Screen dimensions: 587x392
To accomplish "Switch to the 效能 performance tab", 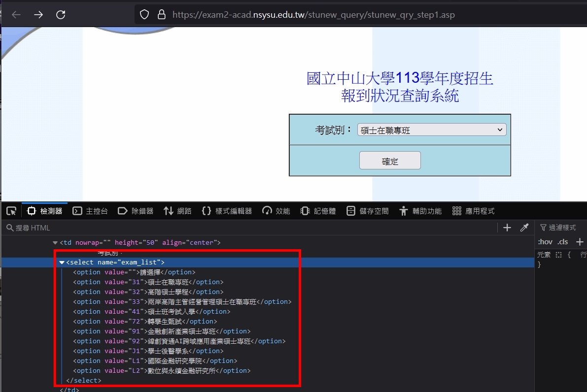I will (276, 211).
